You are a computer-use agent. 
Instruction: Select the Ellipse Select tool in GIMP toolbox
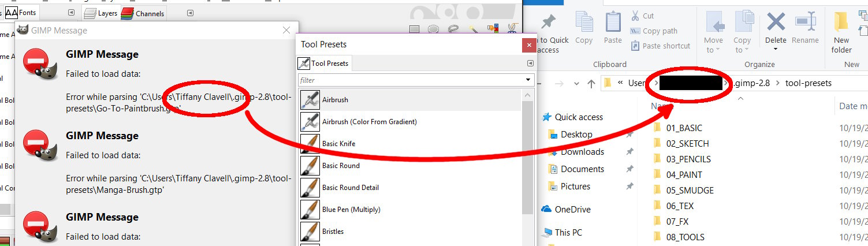pos(434,29)
